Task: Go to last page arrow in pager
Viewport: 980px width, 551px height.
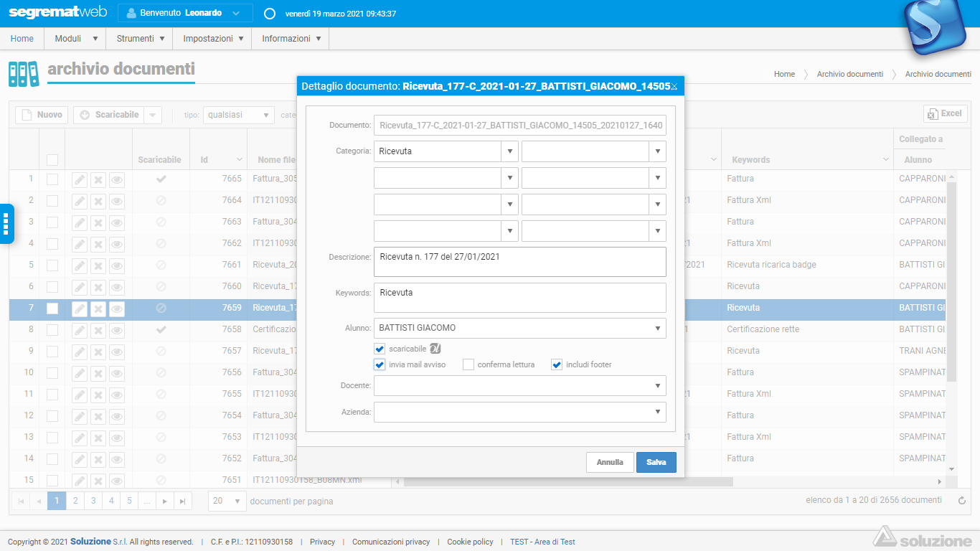Action: pos(183,501)
